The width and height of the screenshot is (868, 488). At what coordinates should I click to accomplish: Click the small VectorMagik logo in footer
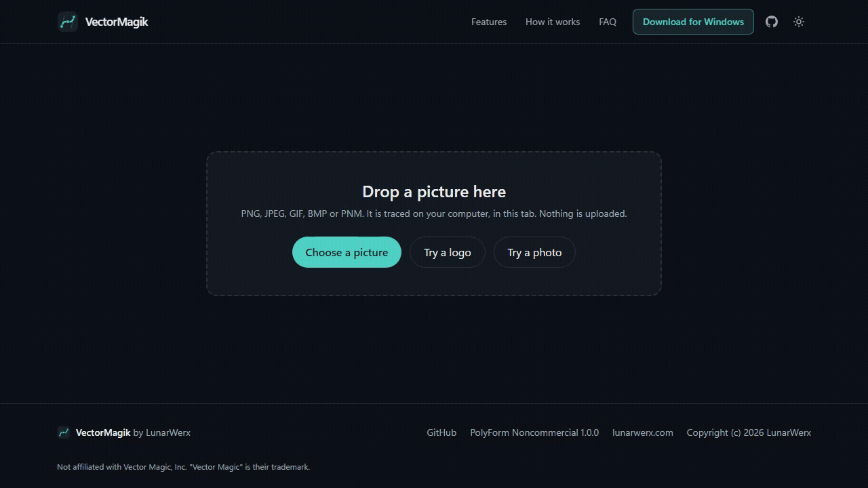tap(64, 432)
